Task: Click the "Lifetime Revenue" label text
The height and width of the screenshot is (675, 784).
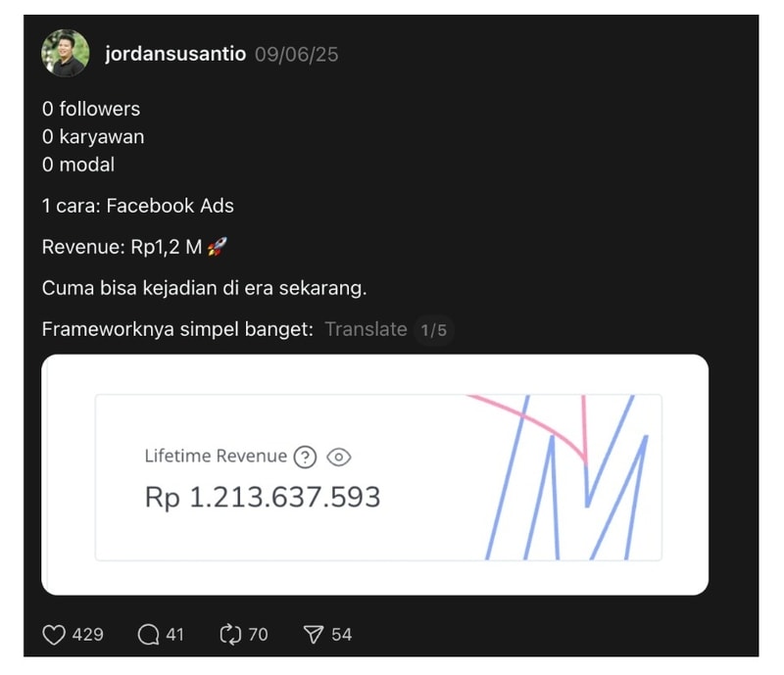Action: 216,456
